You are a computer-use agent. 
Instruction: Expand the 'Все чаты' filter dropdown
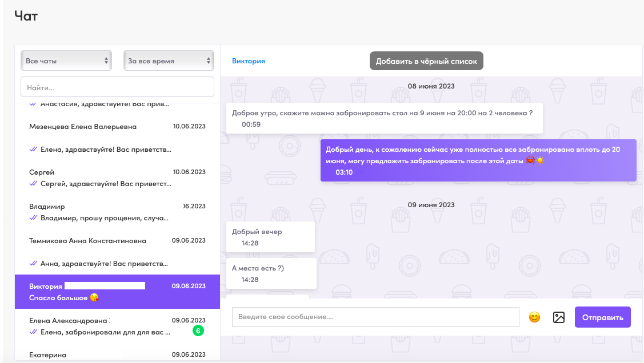[x=66, y=61]
